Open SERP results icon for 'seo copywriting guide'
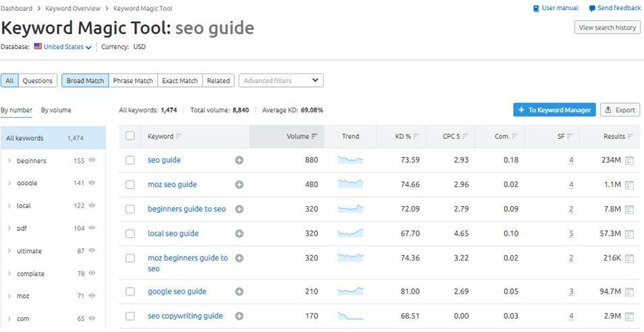Screen dimensions: 644x332 pos(629,317)
